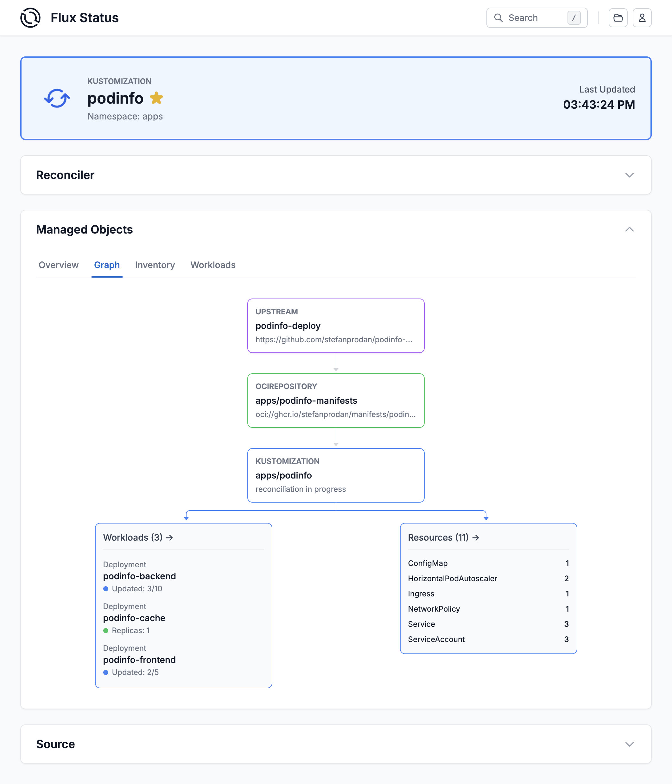The width and height of the screenshot is (672, 784).
Task: Expand the Reconciler section
Action: click(629, 175)
